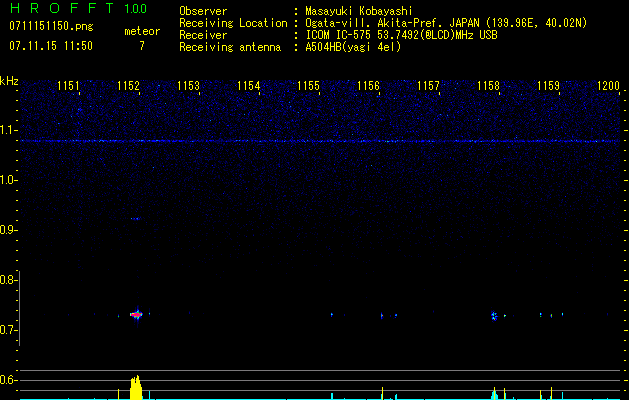
Task: Click timestamp 07.11.15 11:50
Action: click(x=51, y=46)
